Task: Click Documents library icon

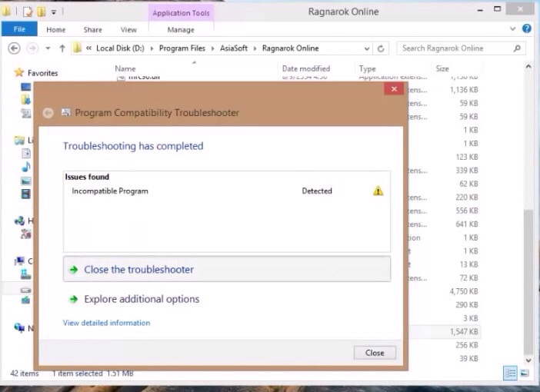Action: (26, 154)
